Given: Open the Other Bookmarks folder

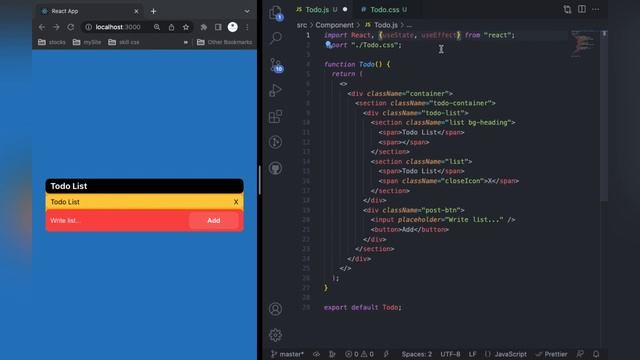Looking at the screenshot, I should (x=224, y=42).
